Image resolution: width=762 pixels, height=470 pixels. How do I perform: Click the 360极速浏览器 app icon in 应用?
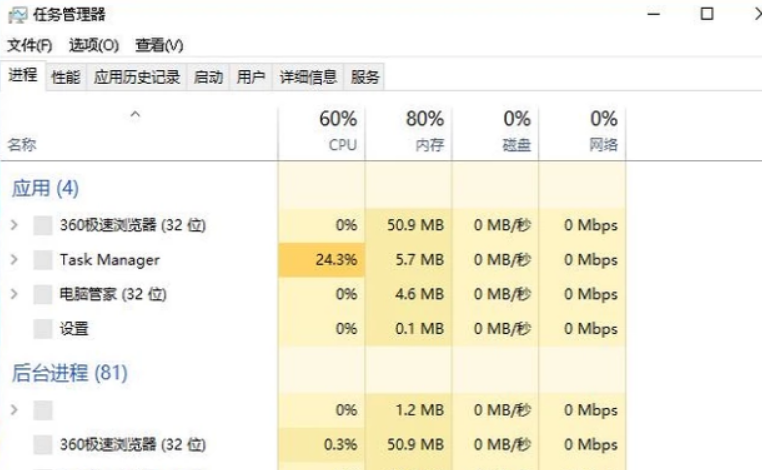(x=42, y=225)
